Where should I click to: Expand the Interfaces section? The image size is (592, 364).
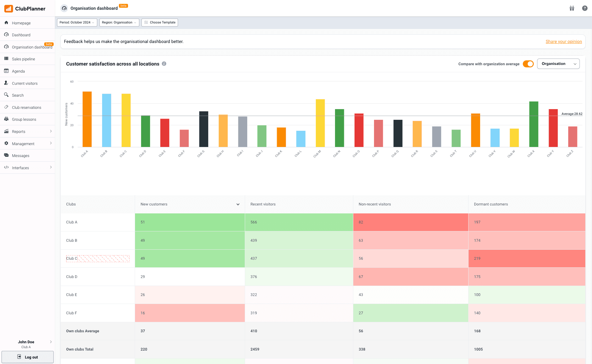coord(20,168)
